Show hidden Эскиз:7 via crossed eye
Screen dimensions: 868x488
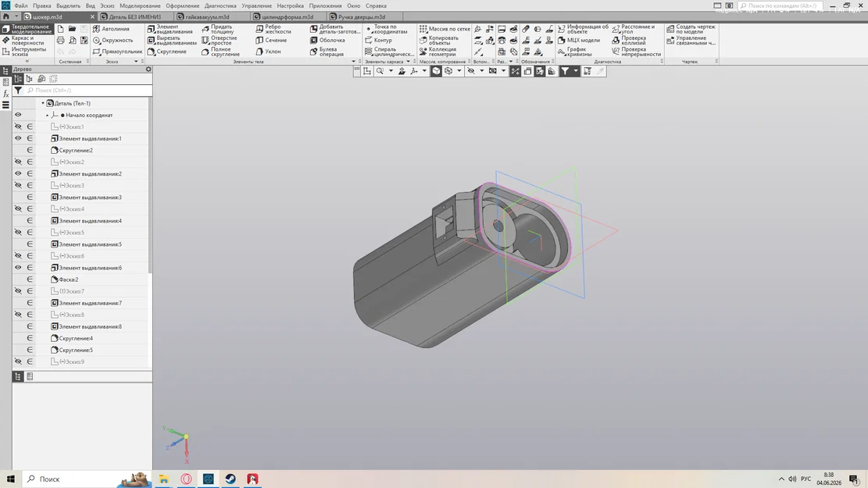18,291
